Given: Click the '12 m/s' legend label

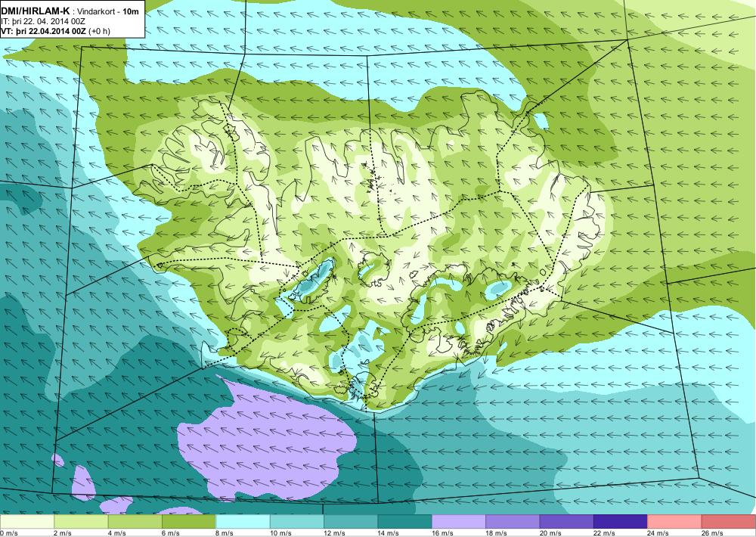Looking at the screenshot, I should [335, 533].
